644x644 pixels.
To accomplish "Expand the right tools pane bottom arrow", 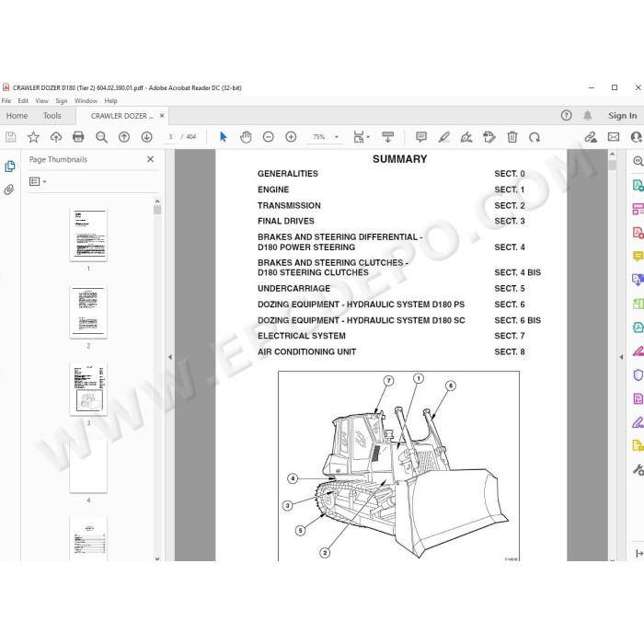I will (x=639, y=553).
